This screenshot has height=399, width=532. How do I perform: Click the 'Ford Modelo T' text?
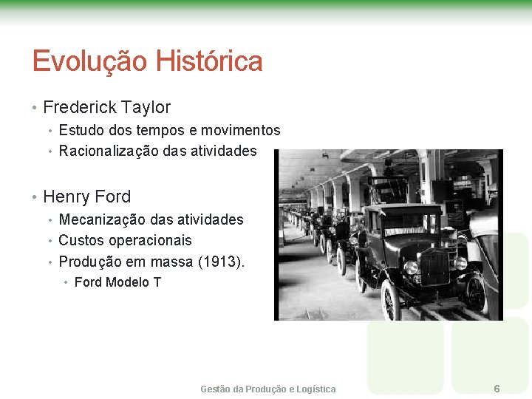point(117,282)
